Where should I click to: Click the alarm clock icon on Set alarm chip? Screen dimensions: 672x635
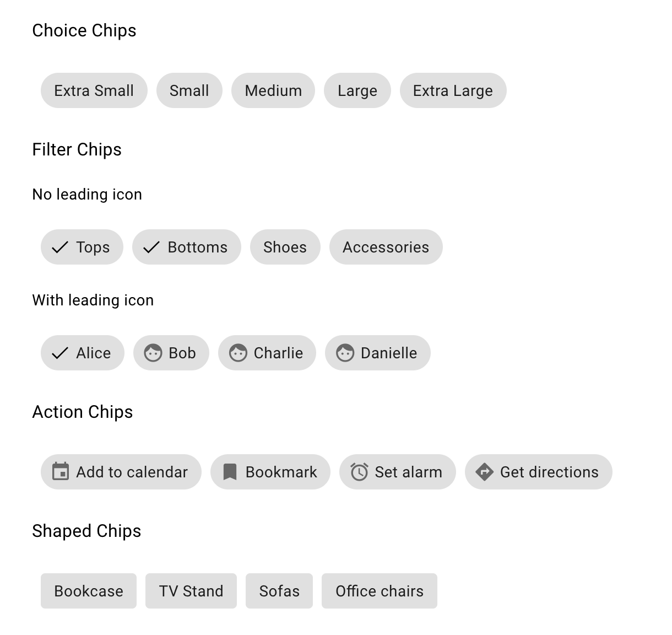[359, 472]
